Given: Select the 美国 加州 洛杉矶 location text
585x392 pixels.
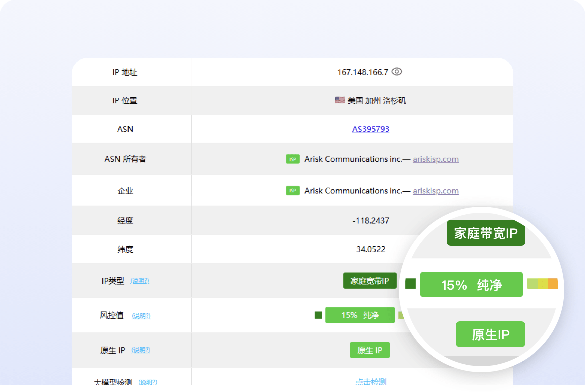Looking at the screenshot, I should [x=377, y=100].
